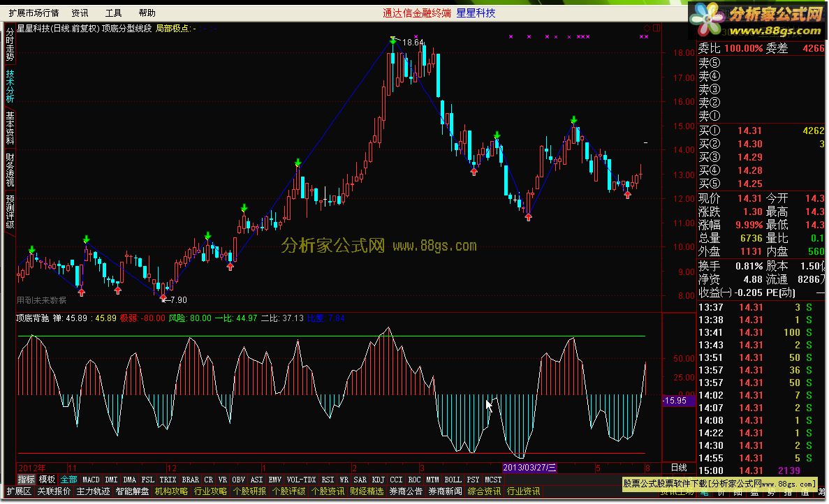
Task: Switch indicator to MCST
Action: click(x=493, y=480)
